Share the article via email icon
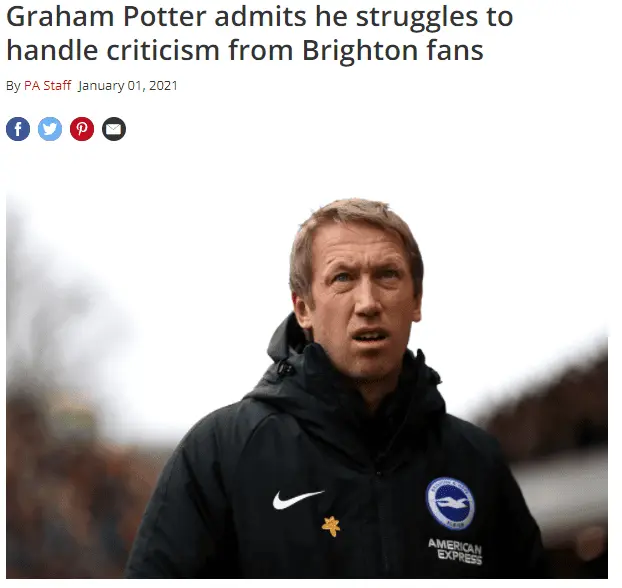The width and height of the screenshot is (622, 588). 114,129
